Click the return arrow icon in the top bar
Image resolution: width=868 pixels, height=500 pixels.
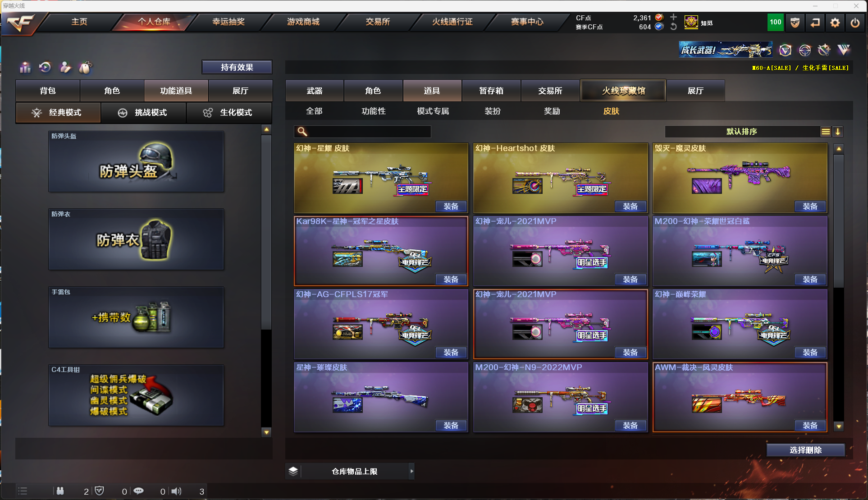pos(815,23)
